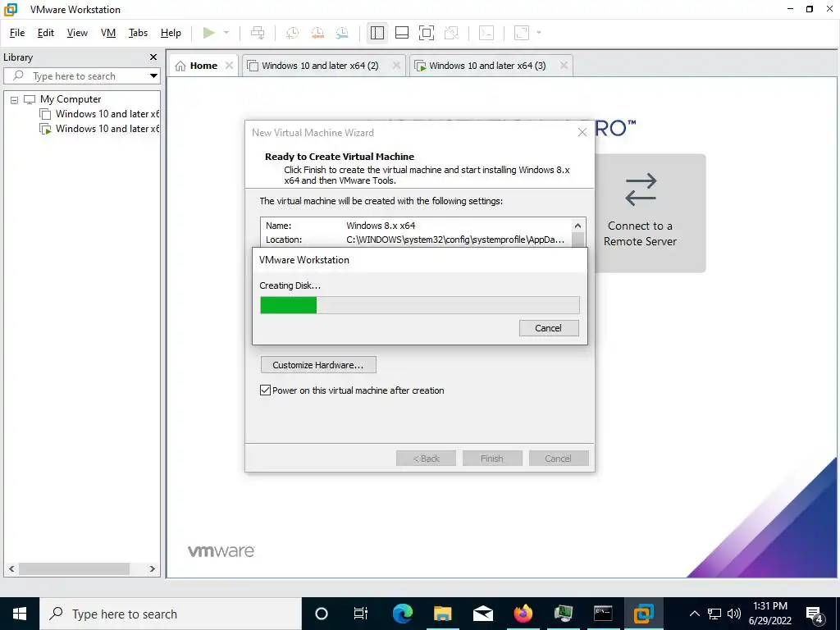Open the View menu

77,33
